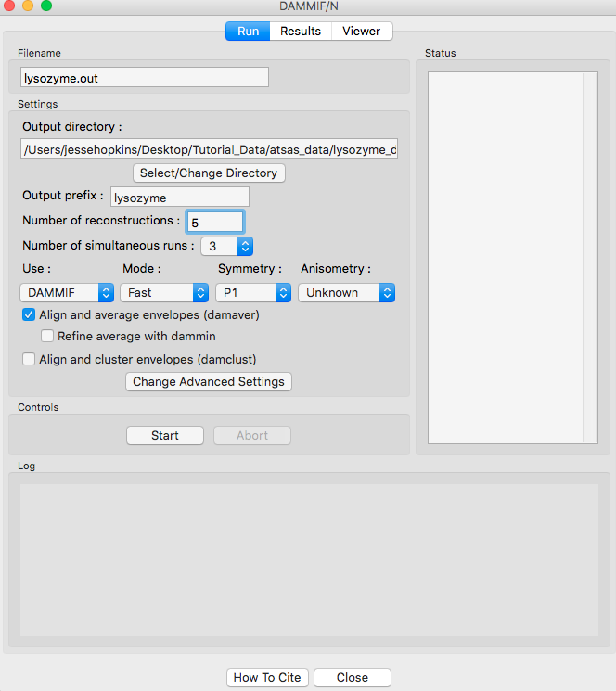Open the Use dropdown set to DAMMIF
Image resolution: width=616 pixels, height=691 pixels.
[67, 292]
